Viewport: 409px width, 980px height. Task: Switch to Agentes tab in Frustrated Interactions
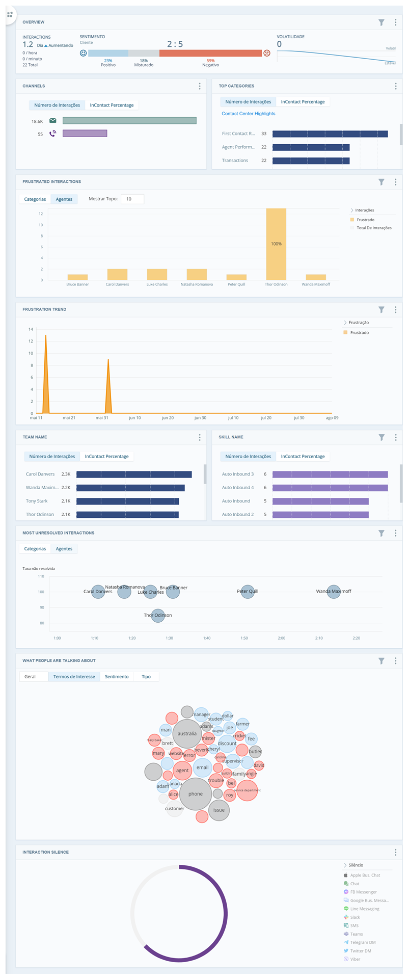click(x=64, y=199)
